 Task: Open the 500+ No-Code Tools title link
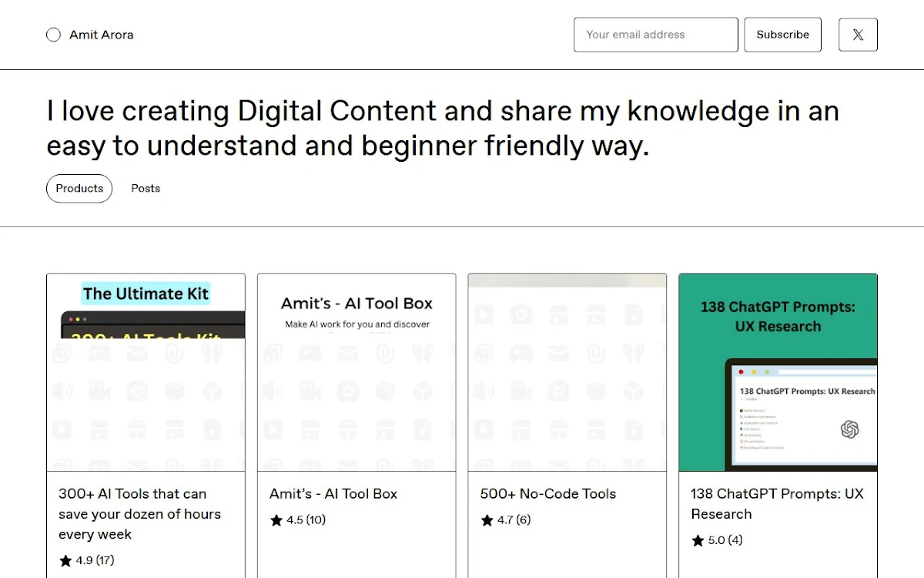548,494
